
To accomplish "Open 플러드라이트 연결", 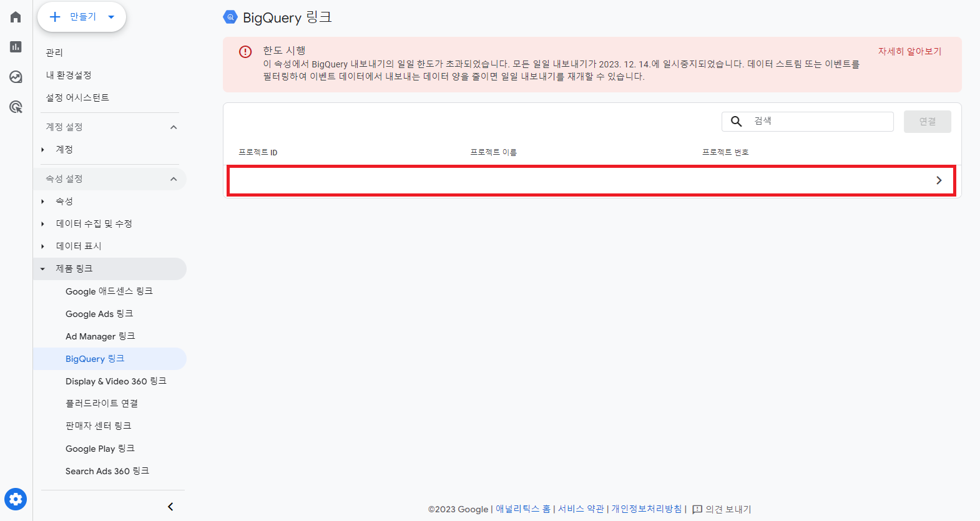I will 102,404.
